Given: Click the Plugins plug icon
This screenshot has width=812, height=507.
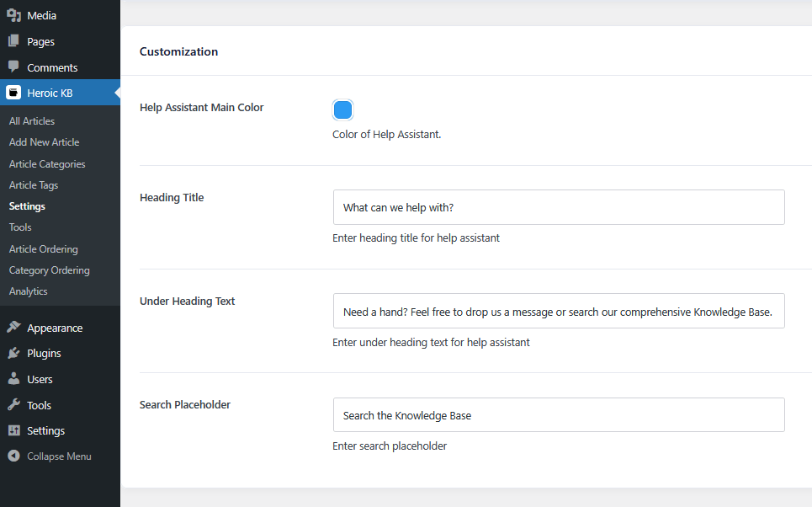Looking at the screenshot, I should (x=14, y=353).
